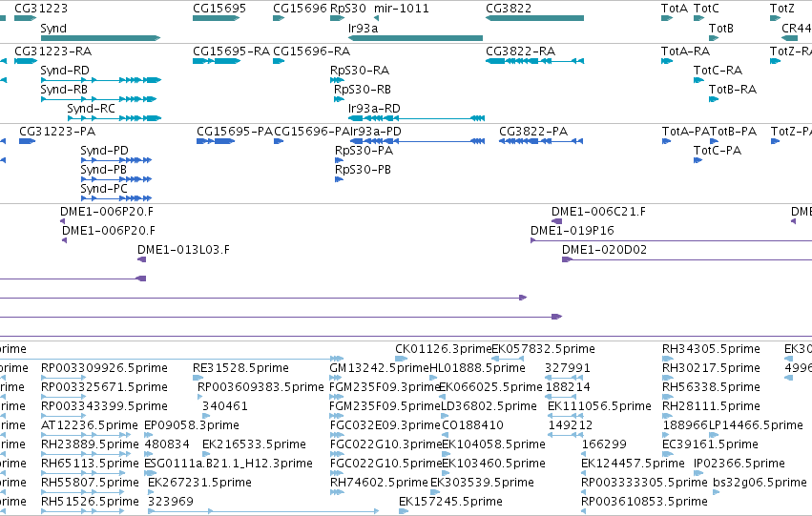Select the Synd-RD transcript glyph
The width and height of the screenshot is (812, 516).
[101, 80]
